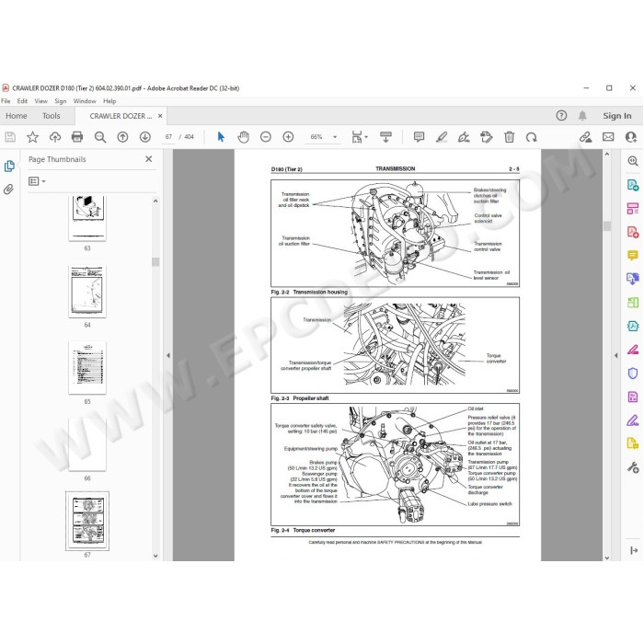Open Create PDF tool in right pane
Screen dimensions: 644x644
click(633, 232)
